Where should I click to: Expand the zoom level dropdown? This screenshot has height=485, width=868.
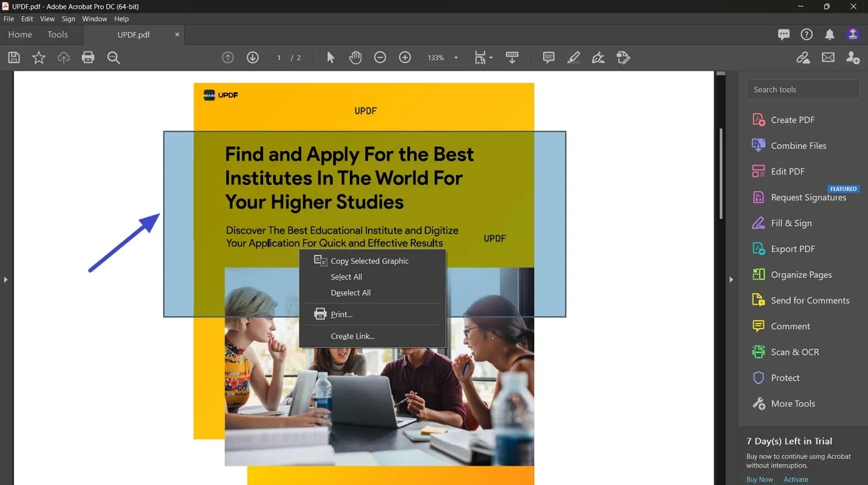(456, 57)
